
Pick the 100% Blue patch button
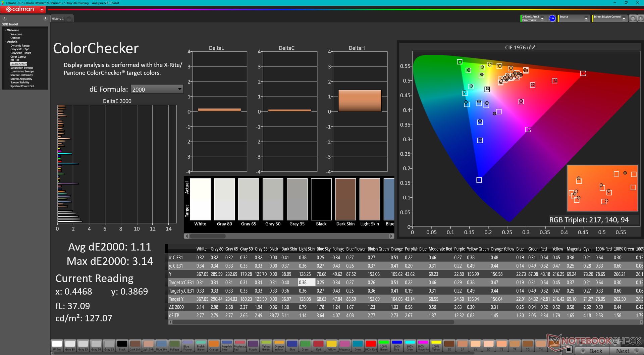tap(397, 346)
